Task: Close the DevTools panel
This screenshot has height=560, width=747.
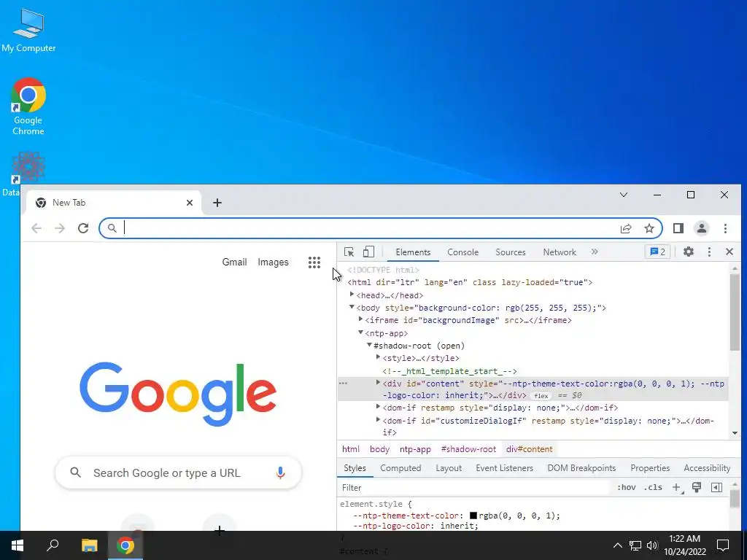Action: click(729, 252)
